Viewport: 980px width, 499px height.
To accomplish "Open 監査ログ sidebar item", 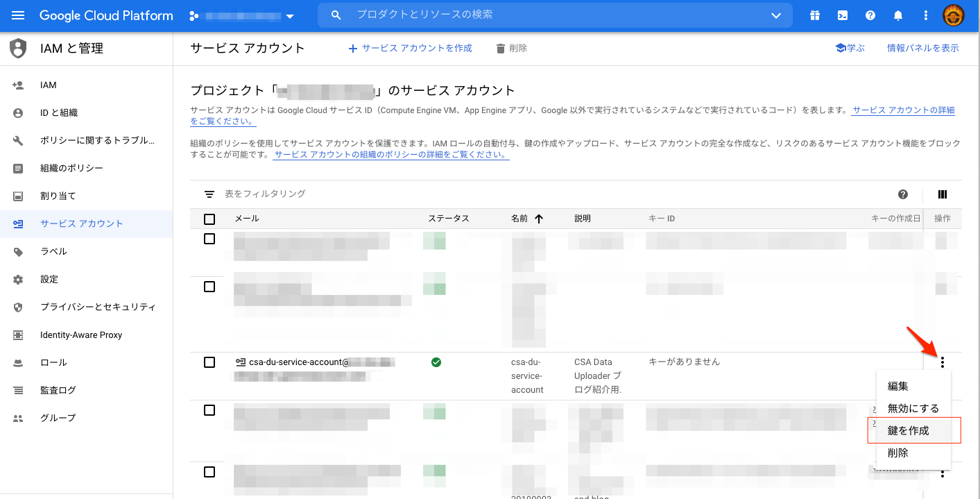I will pyautogui.click(x=86, y=390).
